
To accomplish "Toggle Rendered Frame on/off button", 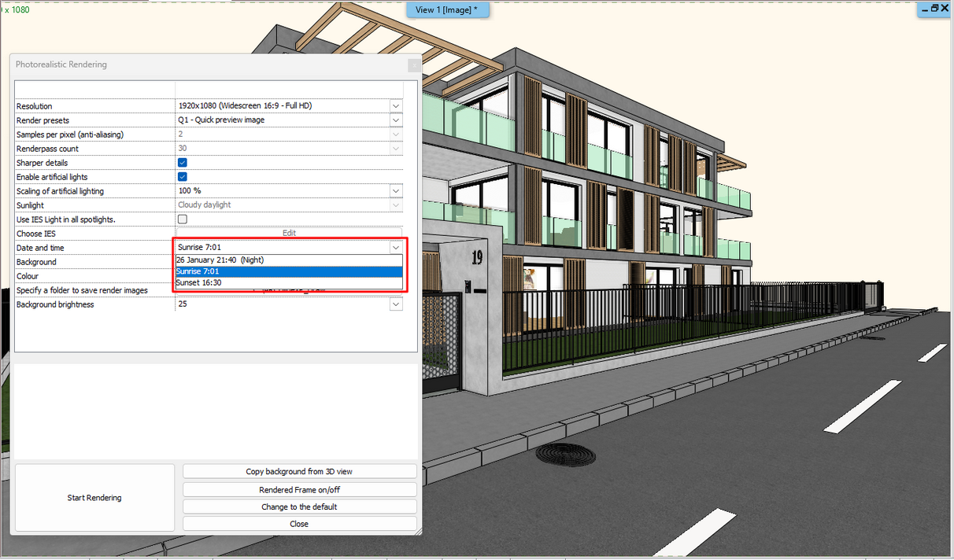I will tap(299, 490).
